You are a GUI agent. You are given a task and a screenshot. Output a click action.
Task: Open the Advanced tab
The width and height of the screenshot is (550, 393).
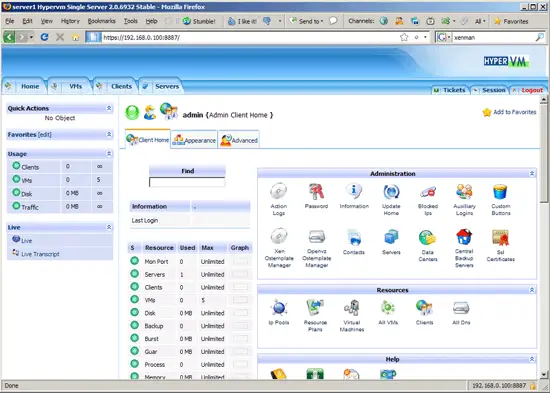tap(239, 140)
